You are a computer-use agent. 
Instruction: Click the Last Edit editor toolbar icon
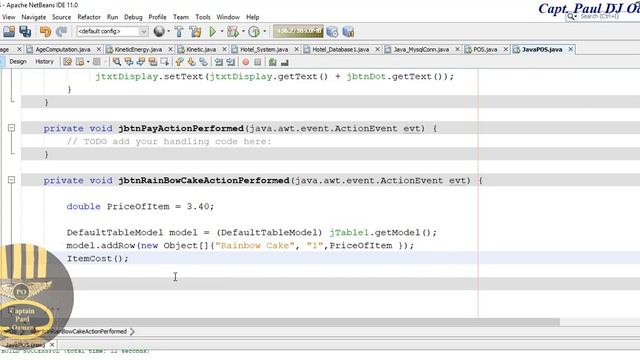[x=67, y=62]
